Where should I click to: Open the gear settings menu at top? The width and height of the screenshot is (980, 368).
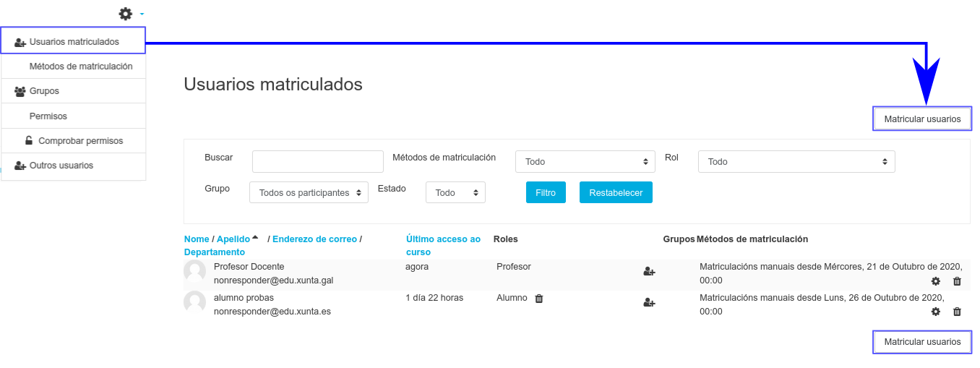pyautogui.click(x=127, y=14)
